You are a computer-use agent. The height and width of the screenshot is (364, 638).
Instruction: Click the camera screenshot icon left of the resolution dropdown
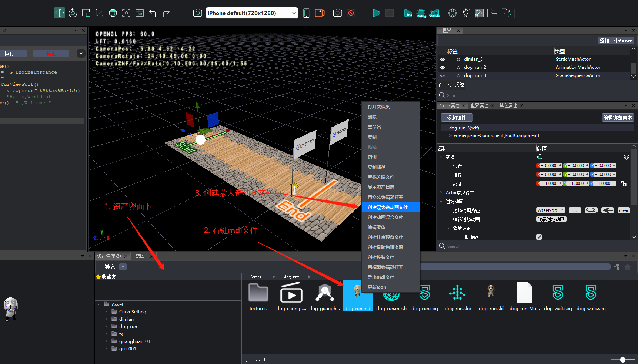[x=198, y=13]
